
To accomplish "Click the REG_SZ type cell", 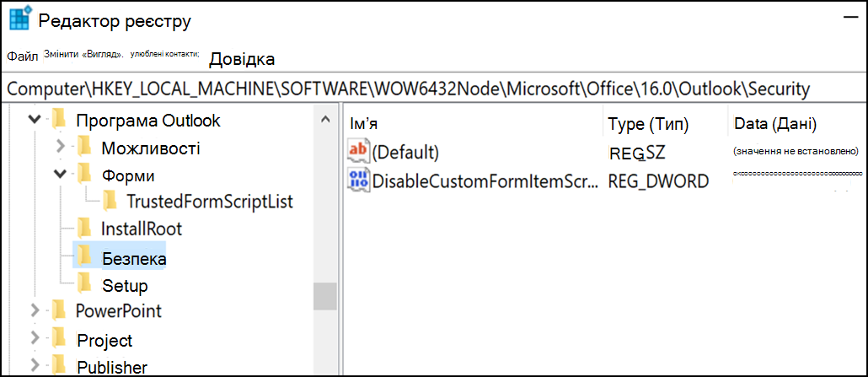I will click(x=636, y=153).
